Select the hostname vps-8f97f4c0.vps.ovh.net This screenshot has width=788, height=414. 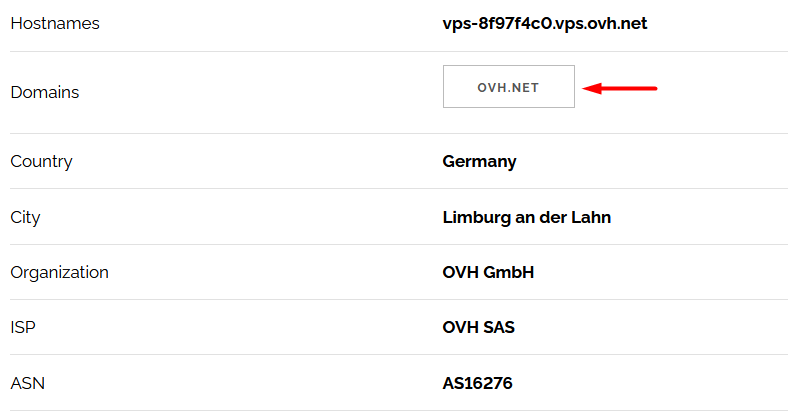coord(545,24)
